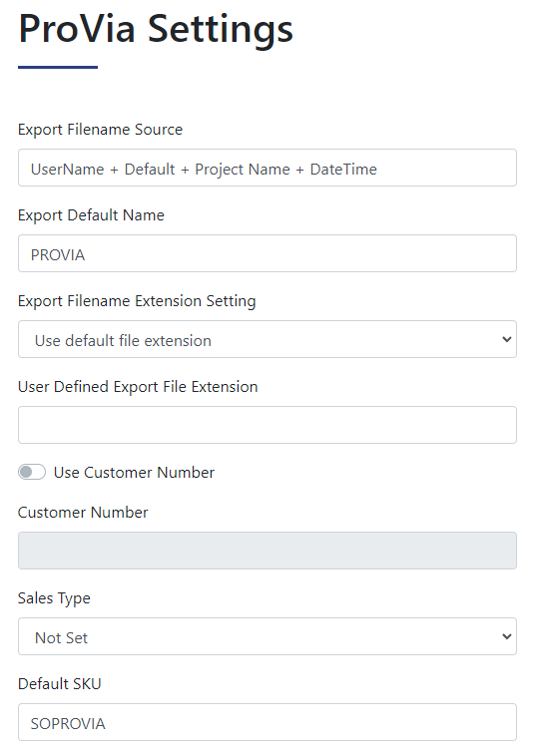Click the 'ProVia Settings' page heading
Screen dimensions: 537x756
(156, 30)
